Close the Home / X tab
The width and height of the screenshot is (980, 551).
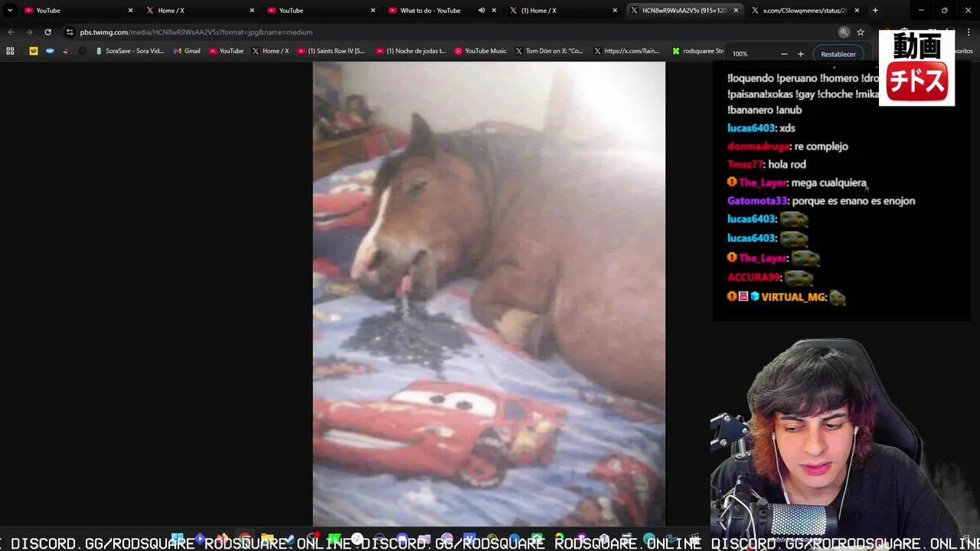252,10
